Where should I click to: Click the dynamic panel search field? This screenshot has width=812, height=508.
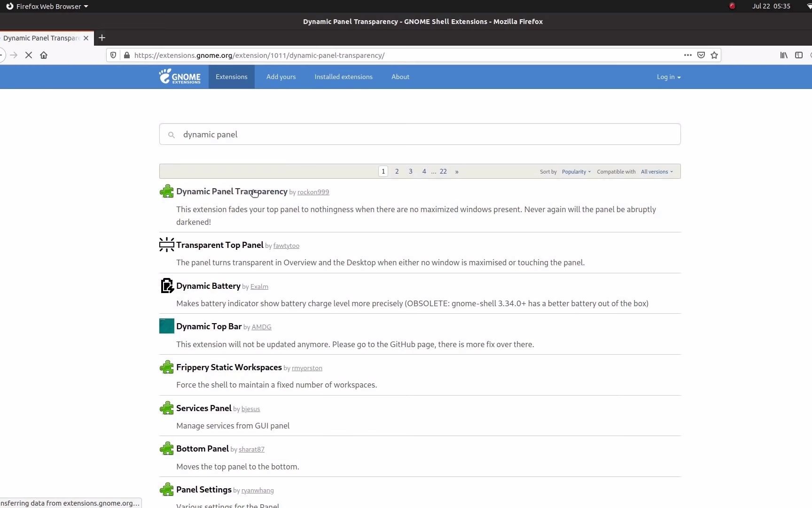pyautogui.click(x=420, y=134)
